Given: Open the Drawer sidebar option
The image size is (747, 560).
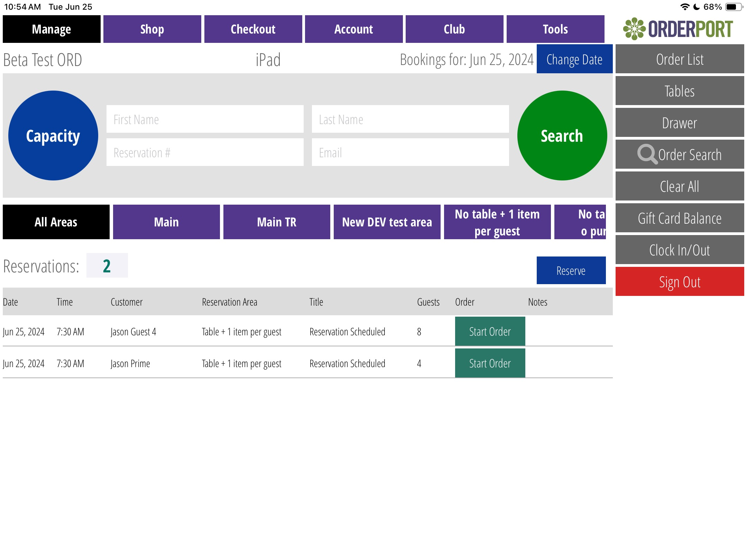Looking at the screenshot, I should coord(679,123).
